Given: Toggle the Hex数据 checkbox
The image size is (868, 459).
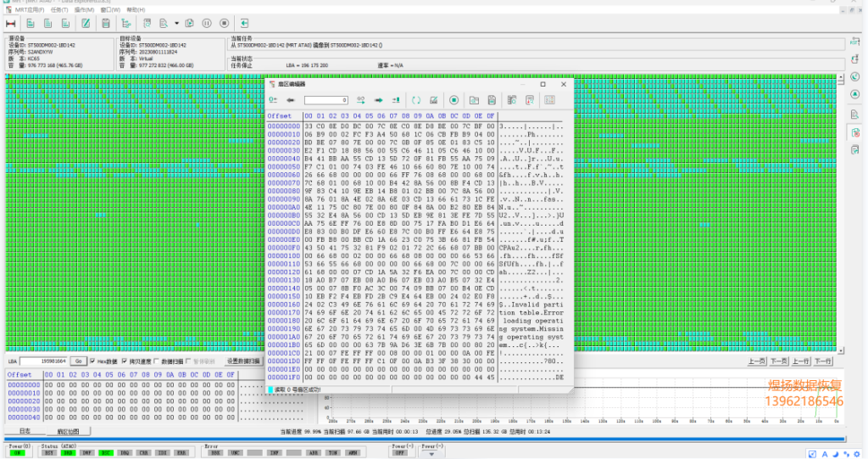Looking at the screenshot, I should (92, 361).
